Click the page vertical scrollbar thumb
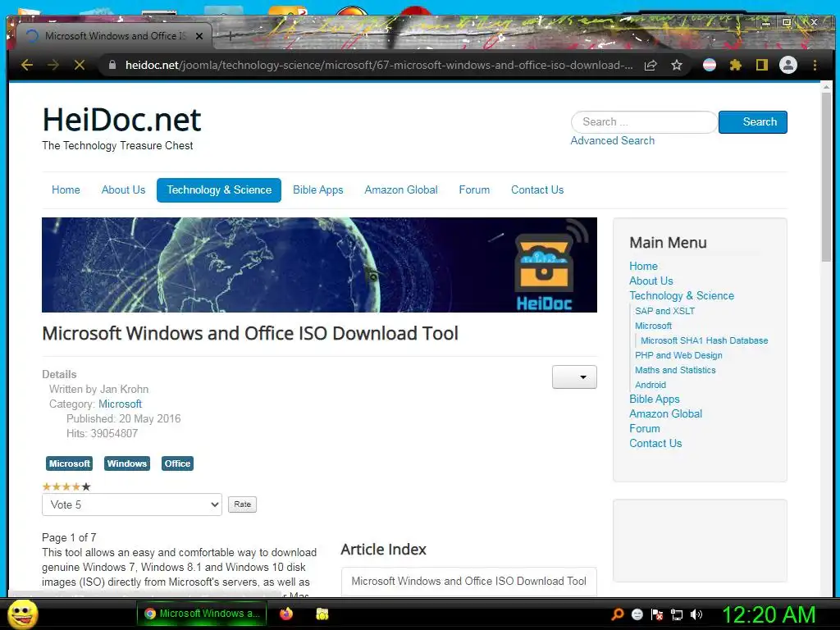Viewport: 840px width, 630px height. pyautogui.click(x=826, y=177)
